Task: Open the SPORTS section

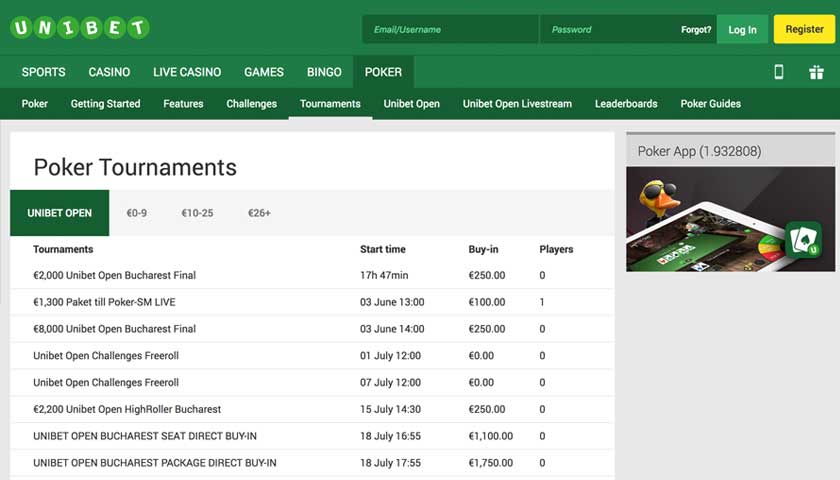Action: point(43,72)
